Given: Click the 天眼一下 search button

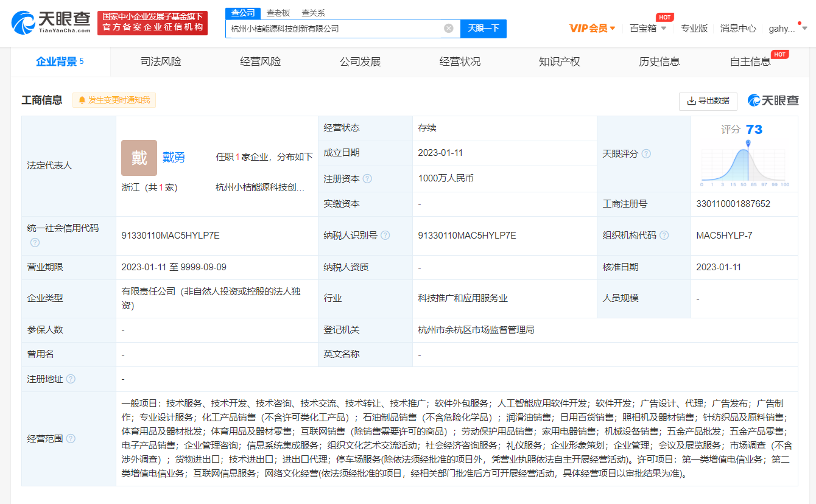Looking at the screenshot, I should click(x=483, y=28).
